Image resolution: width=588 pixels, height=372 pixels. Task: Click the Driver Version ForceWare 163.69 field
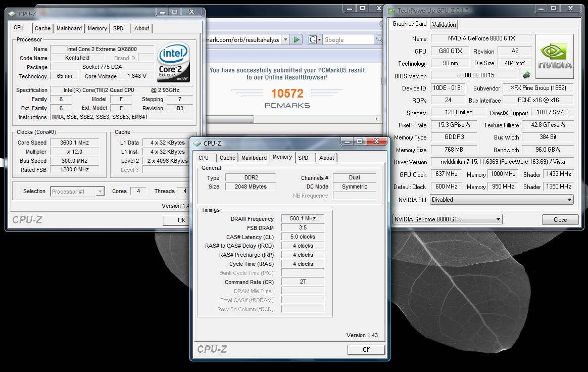[x=502, y=162]
